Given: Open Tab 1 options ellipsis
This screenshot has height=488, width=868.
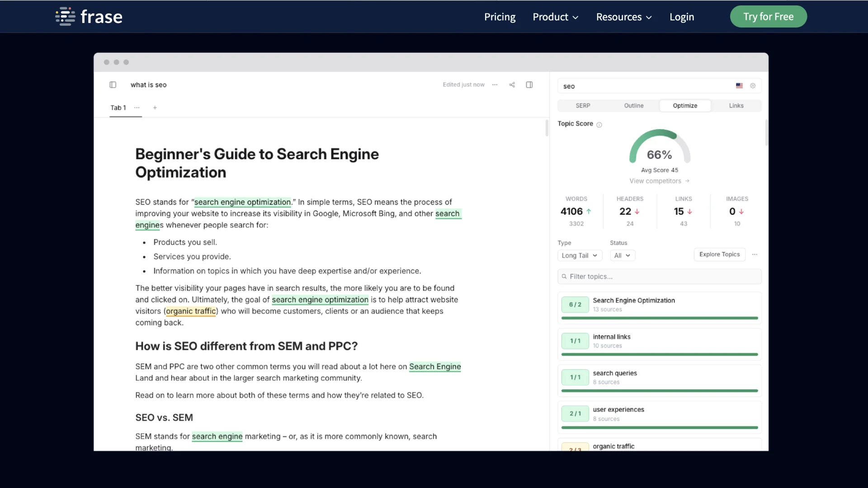Looking at the screenshot, I should pyautogui.click(x=137, y=108).
